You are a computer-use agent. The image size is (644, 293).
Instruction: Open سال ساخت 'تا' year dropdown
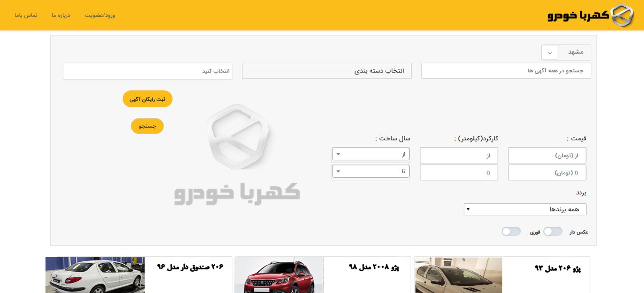(x=371, y=171)
